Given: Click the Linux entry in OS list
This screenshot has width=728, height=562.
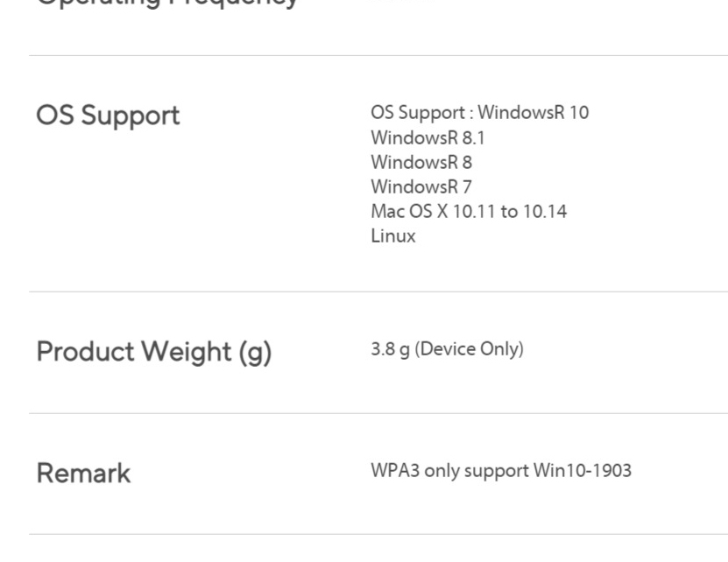Looking at the screenshot, I should [392, 235].
